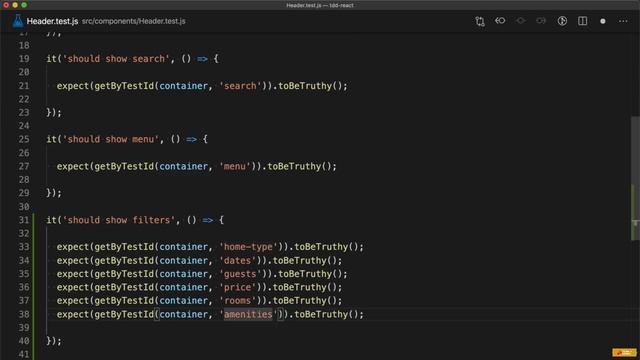Click the highlighted 'amenities' string

248,314
